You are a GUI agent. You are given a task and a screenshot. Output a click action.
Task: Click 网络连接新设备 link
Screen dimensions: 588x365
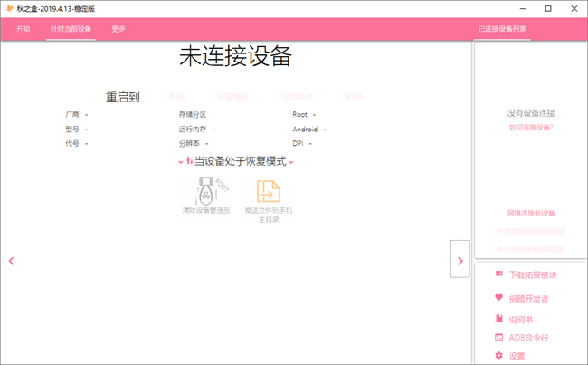530,213
